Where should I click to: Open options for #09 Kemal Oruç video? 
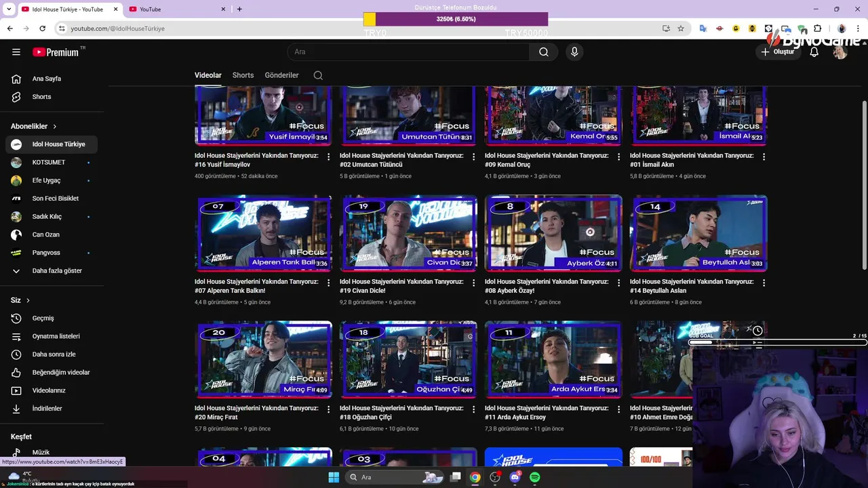pyautogui.click(x=618, y=157)
